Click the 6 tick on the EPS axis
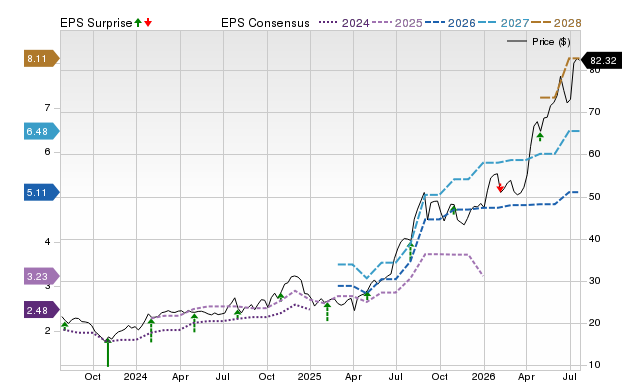640x382 pixels. [47, 152]
